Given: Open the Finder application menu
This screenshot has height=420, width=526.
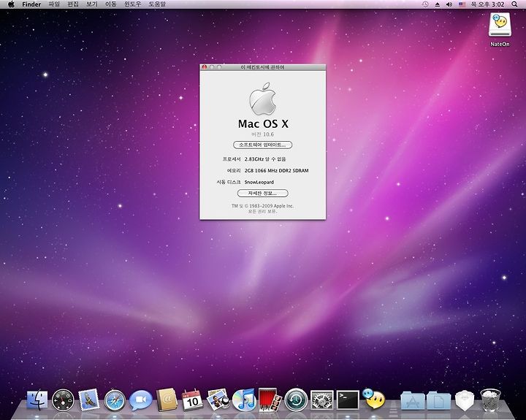Looking at the screenshot, I should coord(31,4).
